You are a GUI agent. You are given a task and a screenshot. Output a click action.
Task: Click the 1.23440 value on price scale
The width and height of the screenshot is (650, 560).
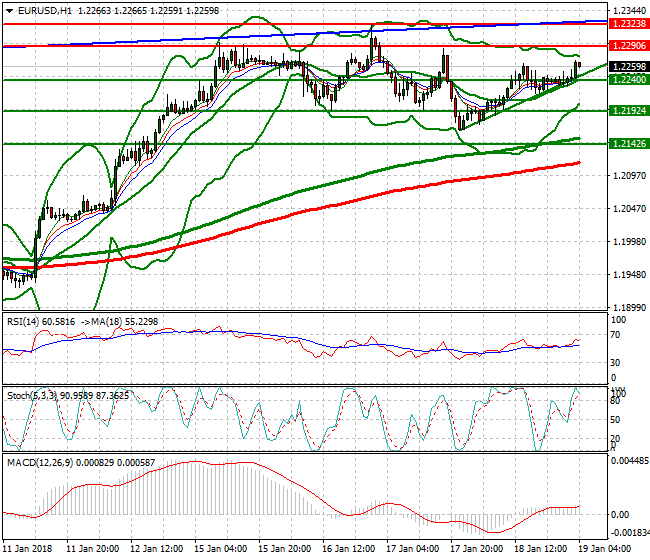point(628,11)
